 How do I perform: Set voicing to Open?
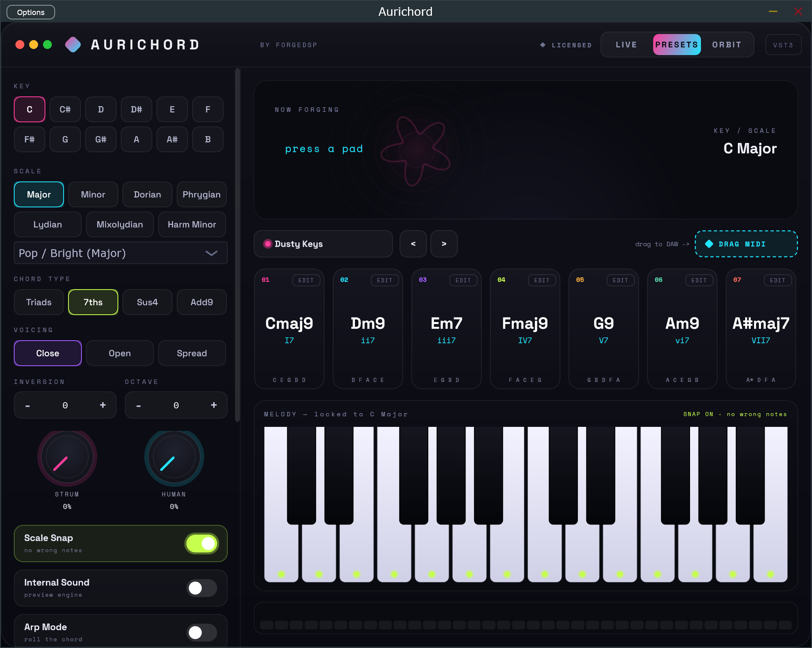click(120, 353)
